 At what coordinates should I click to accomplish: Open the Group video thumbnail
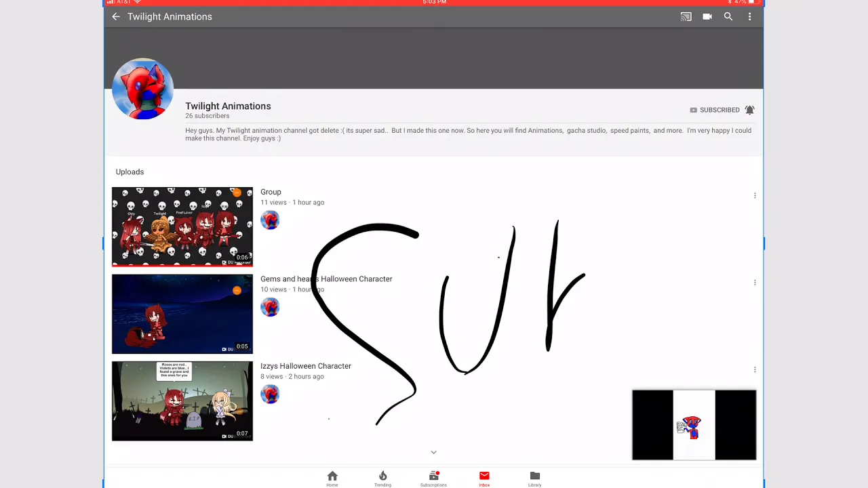pos(182,227)
